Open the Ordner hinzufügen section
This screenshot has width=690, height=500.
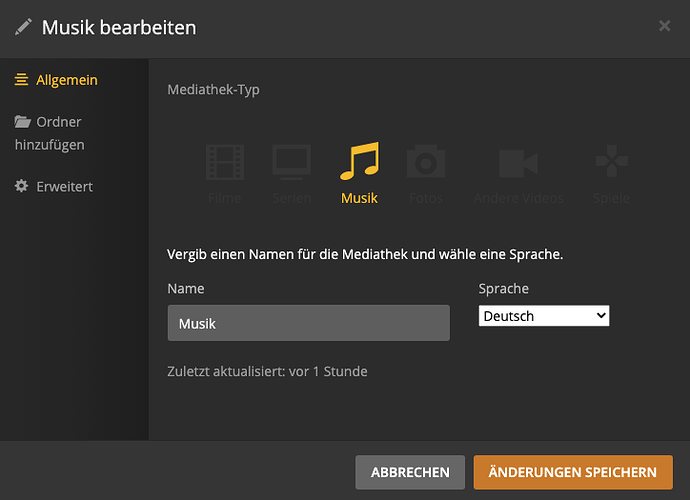tap(58, 133)
